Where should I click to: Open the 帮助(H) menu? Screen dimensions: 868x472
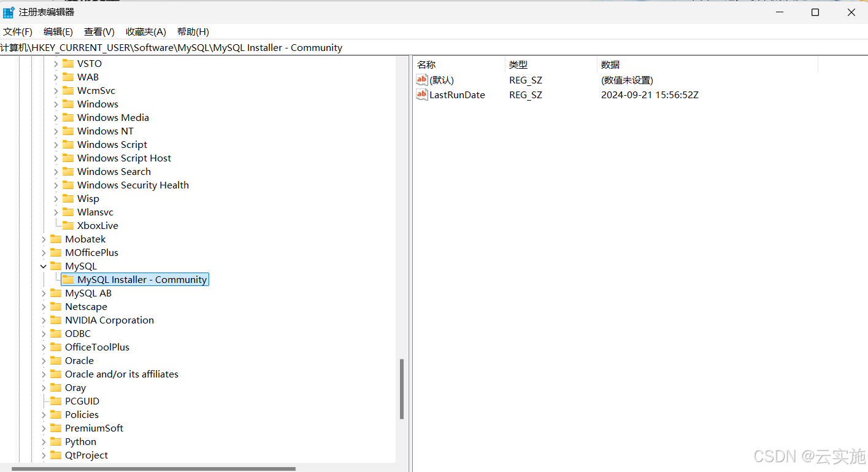tap(193, 32)
